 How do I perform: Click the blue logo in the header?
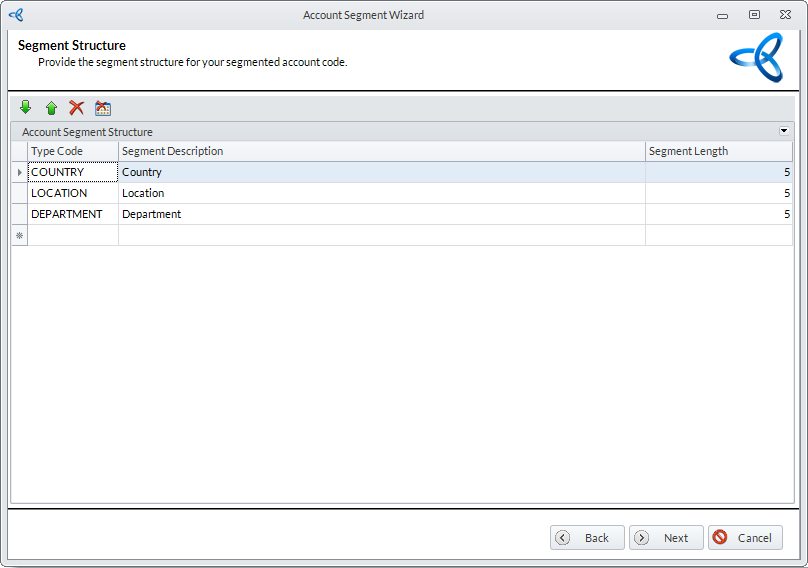(756, 58)
